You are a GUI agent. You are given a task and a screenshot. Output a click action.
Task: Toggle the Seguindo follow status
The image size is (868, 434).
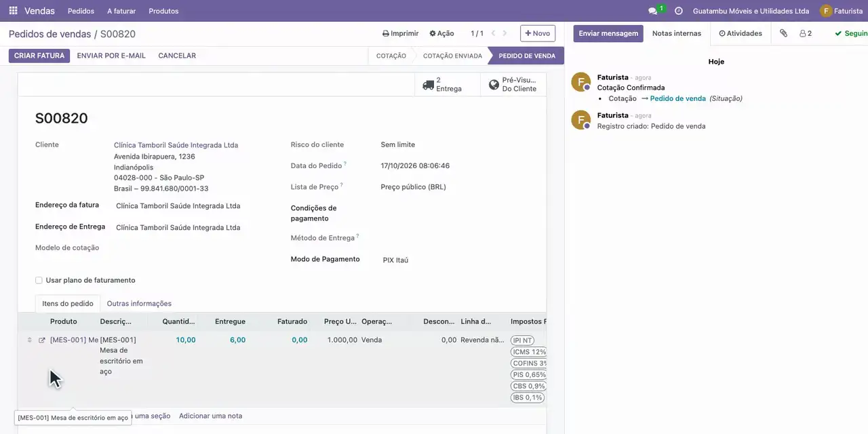851,33
